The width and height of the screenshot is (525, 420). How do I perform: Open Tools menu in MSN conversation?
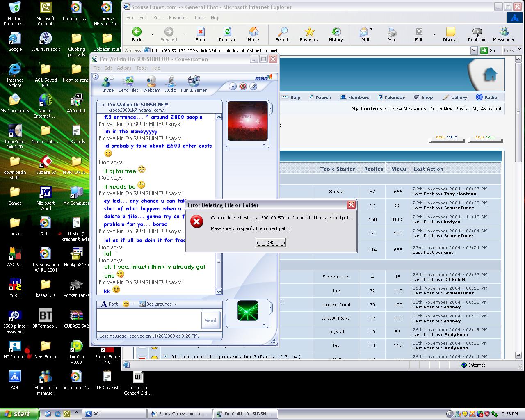point(142,68)
